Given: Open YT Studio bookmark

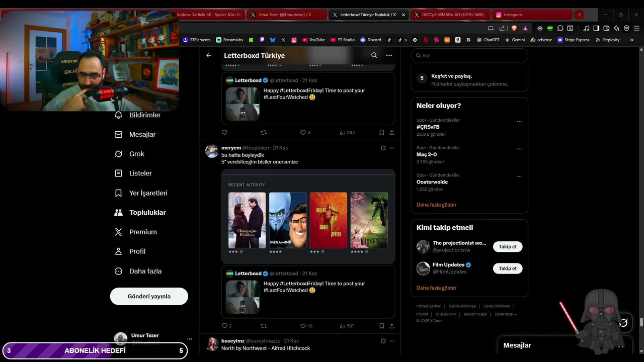Looking at the screenshot, I should tap(343, 40).
